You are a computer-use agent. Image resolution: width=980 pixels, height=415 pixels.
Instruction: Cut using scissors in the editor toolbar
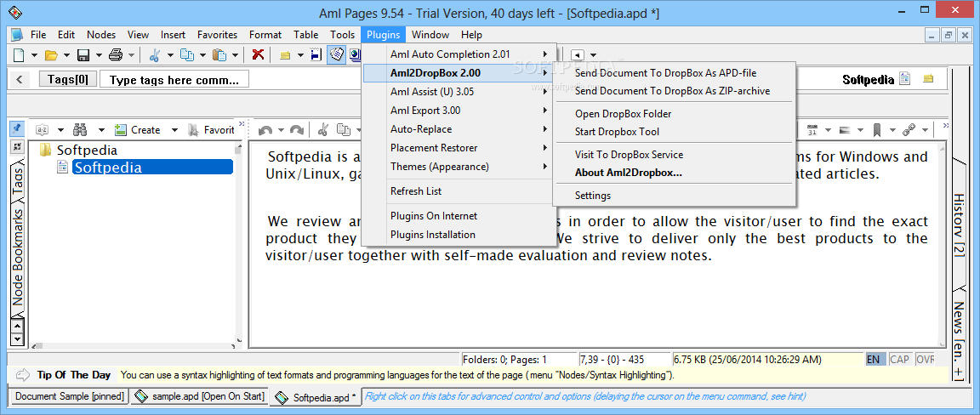322,130
